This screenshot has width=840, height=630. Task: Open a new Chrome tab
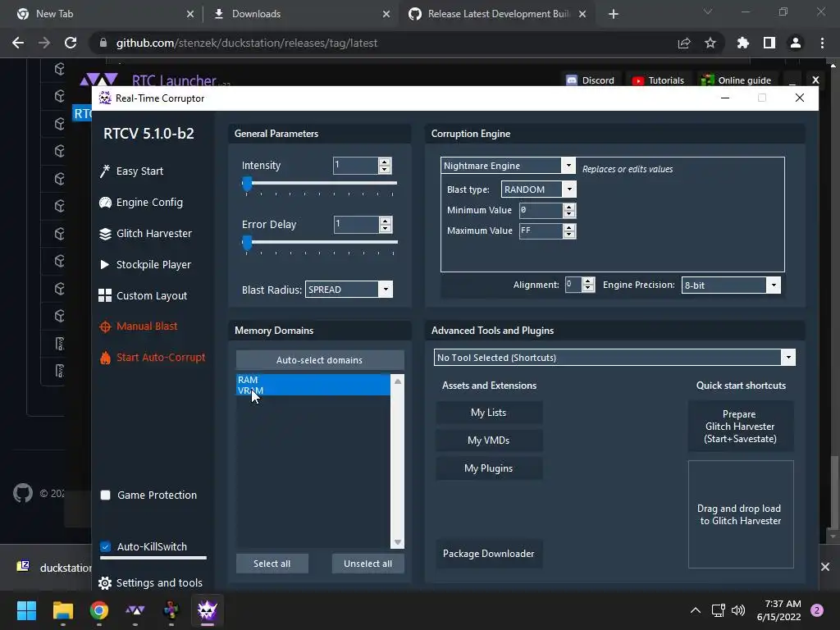pos(614,14)
